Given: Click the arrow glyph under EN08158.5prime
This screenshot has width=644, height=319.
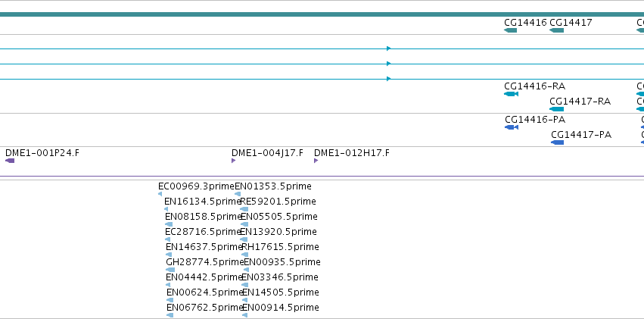Looking at the screenshot, I should point(169,224).
